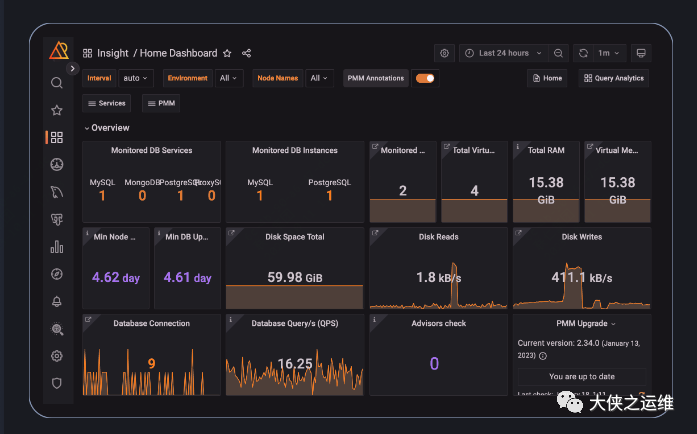
Task: Show info on Total RAM panel
Action: point(517,146)
